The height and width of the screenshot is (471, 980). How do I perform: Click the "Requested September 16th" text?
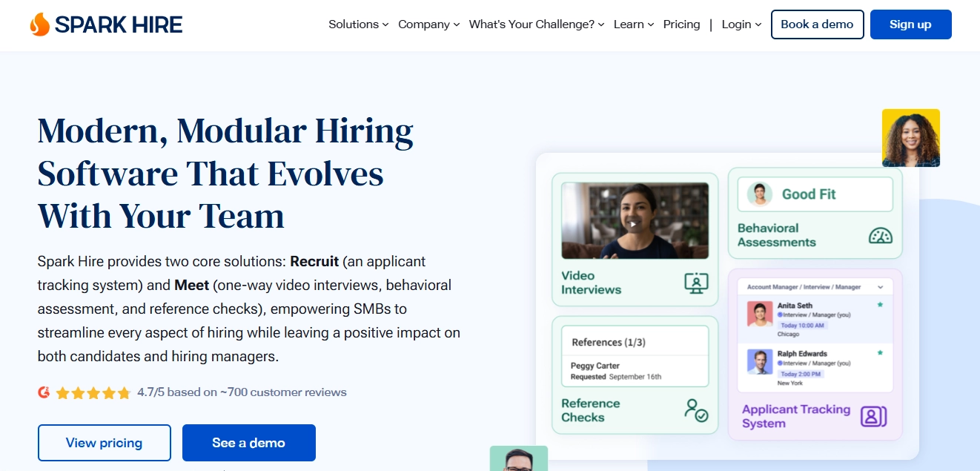pos(615,377)
